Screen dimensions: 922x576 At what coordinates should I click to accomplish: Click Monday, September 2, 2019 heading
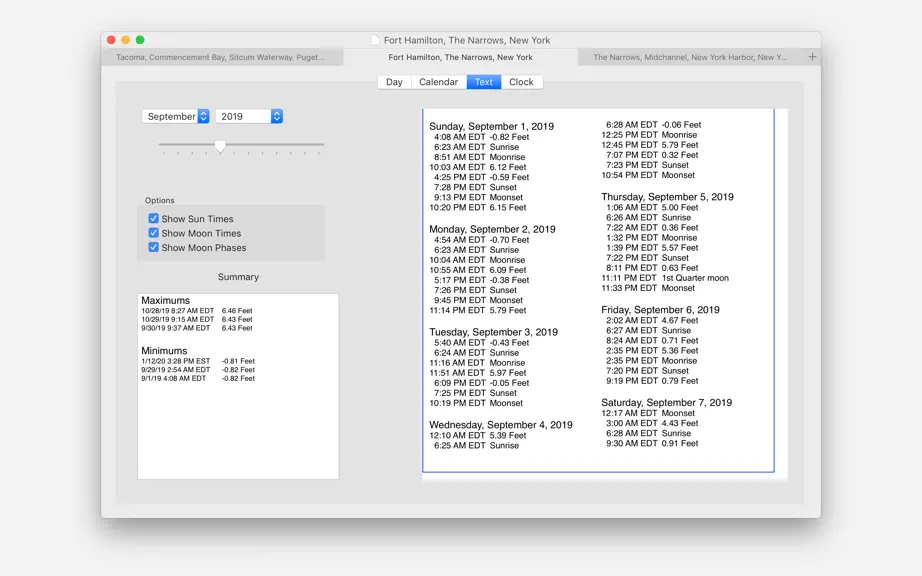[x=492, y=229]
